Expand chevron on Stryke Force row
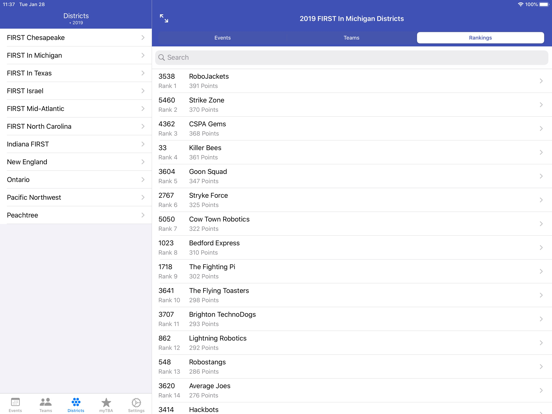This screenshot has height=414, width=552. coord(541,200)
